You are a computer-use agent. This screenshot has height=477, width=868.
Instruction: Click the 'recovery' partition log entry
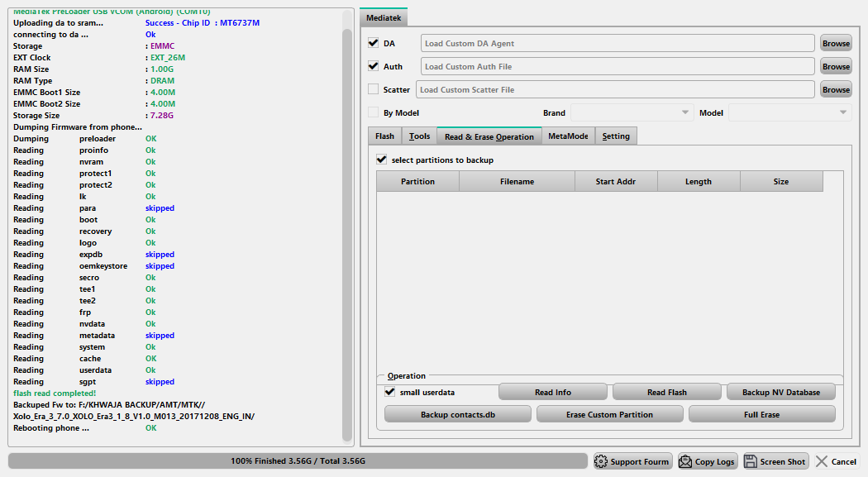coord(95,231)
